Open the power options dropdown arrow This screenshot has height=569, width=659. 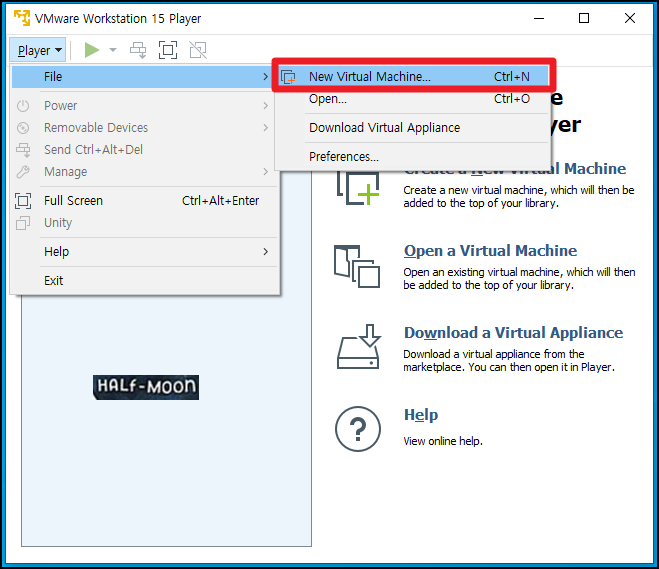[113, 50]
